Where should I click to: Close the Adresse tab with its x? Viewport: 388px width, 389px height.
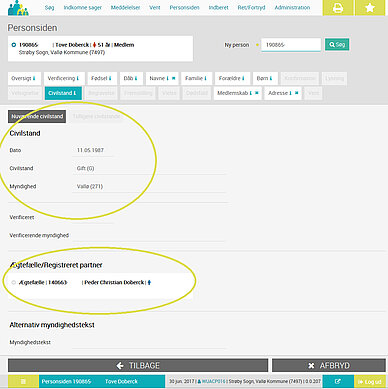pyautogui.click(x=296, y=93)
